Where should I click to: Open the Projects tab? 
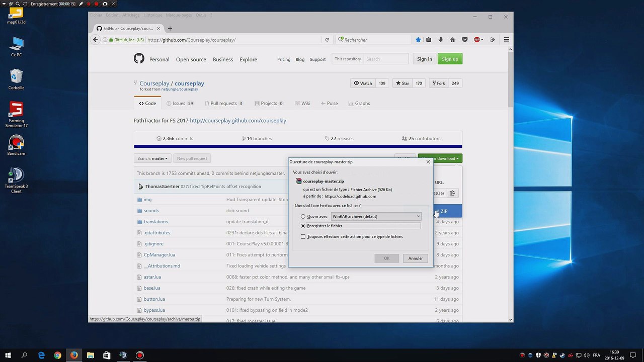coord(269,103)
